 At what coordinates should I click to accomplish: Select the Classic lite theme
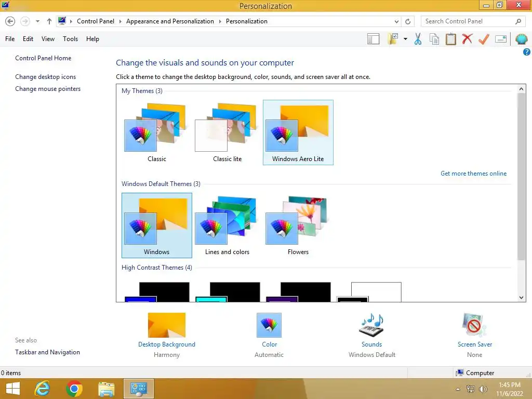(228, 132)
